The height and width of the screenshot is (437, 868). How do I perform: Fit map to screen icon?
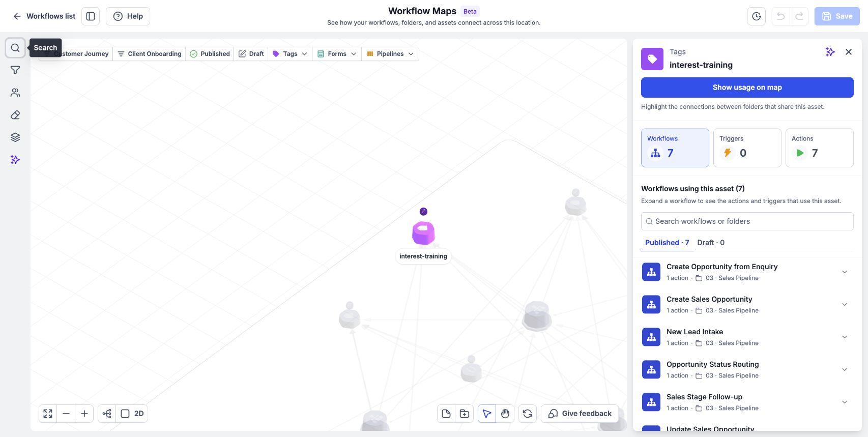pos(48,414)
